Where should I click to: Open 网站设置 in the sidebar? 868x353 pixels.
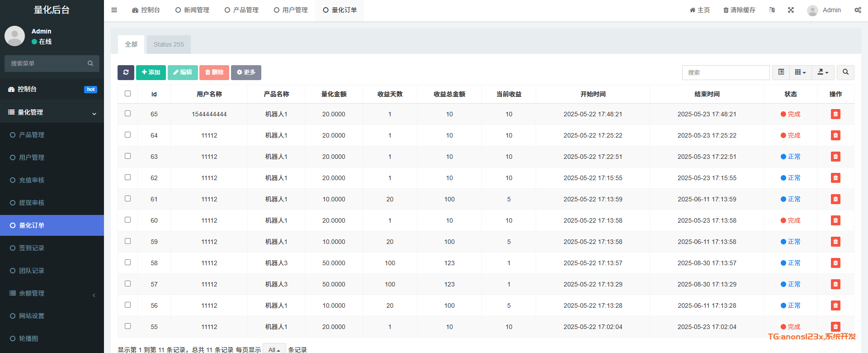tap(52, 316)
